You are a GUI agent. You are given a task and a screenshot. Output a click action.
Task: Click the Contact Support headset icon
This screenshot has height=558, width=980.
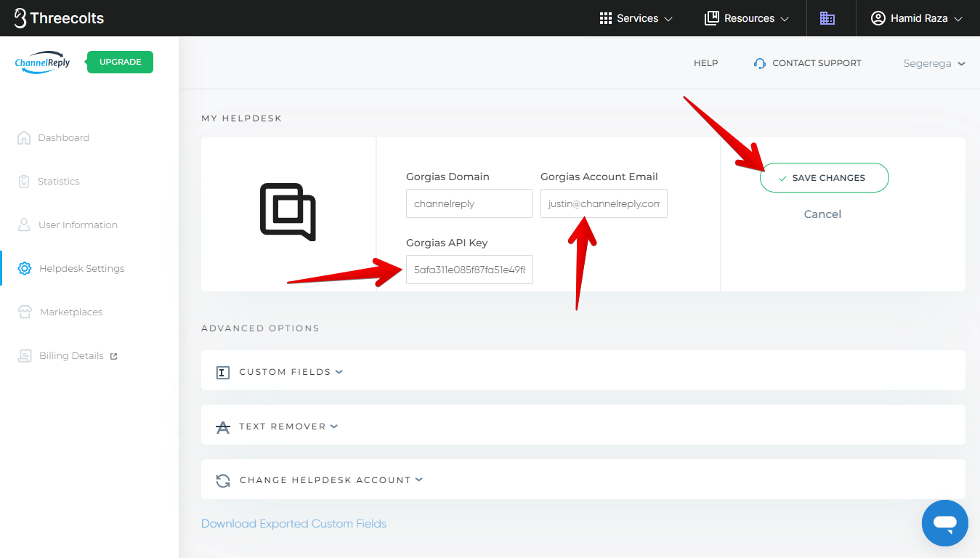(760, 63)
